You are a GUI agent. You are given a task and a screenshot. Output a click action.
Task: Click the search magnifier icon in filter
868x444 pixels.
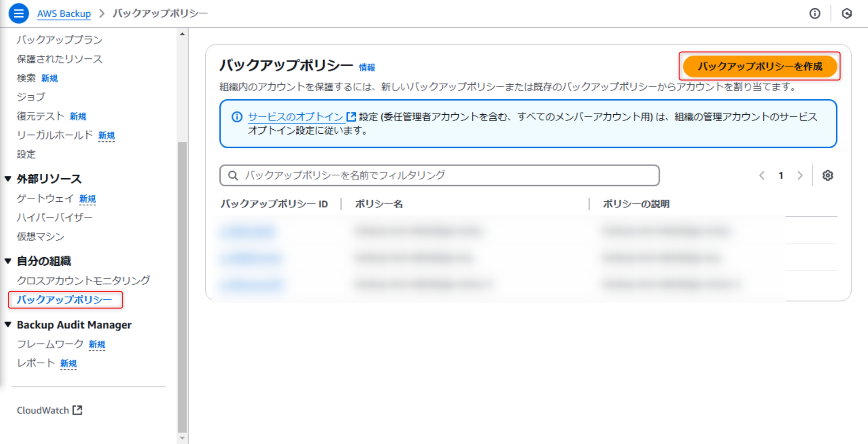coord(233,176)
